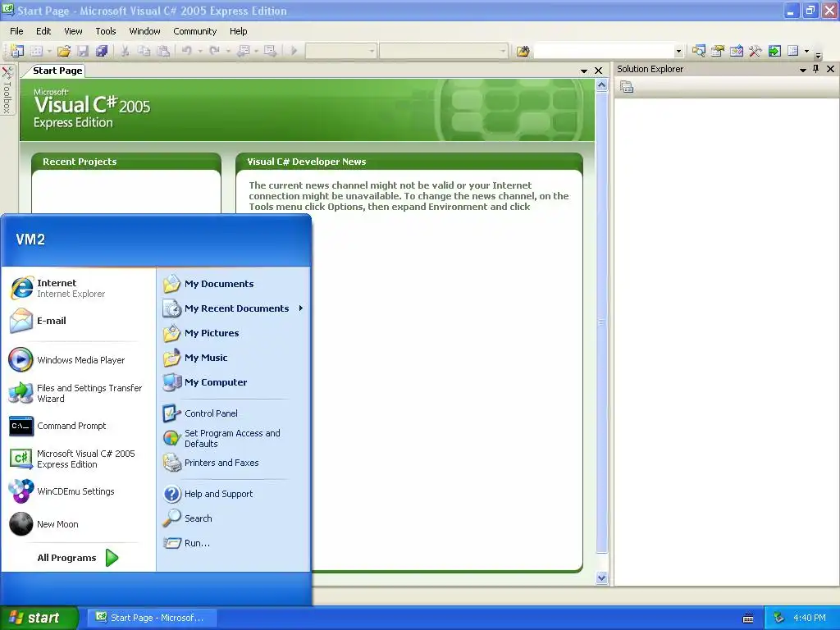This screenshot has width=840, height=630.
Task: Click the Start Page green arrow icon
Action: (774, 51)
